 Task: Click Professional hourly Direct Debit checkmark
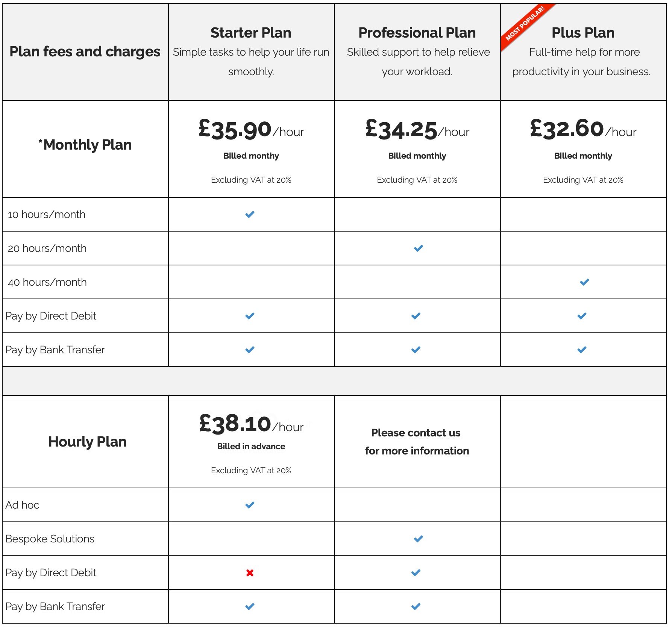416,572
